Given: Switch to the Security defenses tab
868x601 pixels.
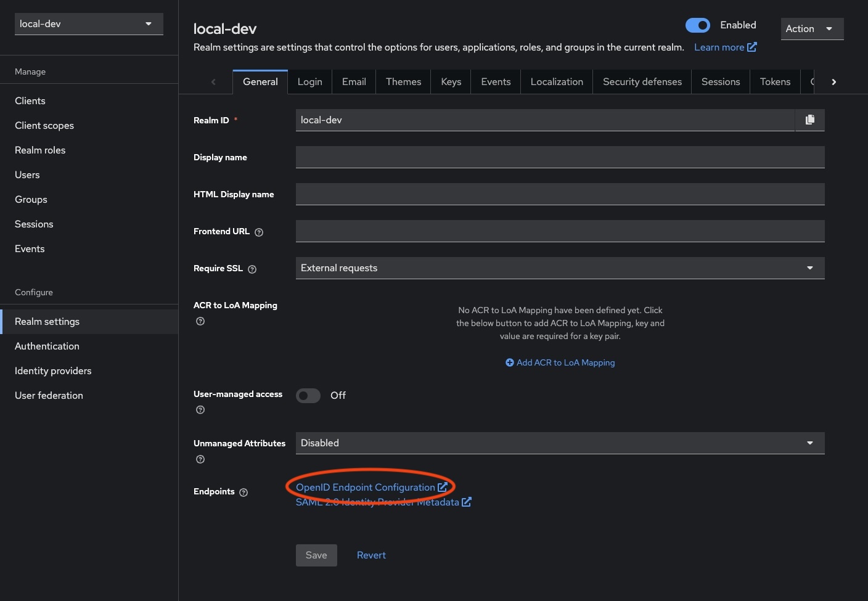Looking at the screenshot, I should pos(642,81).
